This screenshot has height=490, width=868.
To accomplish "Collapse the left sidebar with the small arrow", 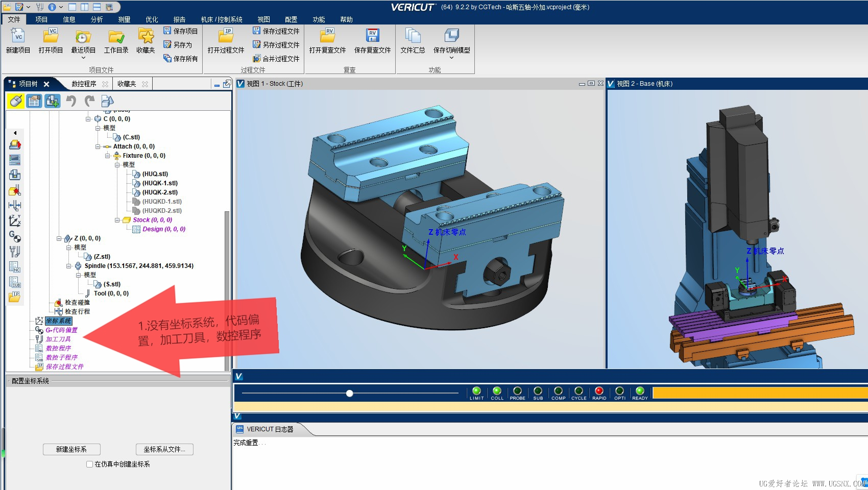I will coord(15,133).
